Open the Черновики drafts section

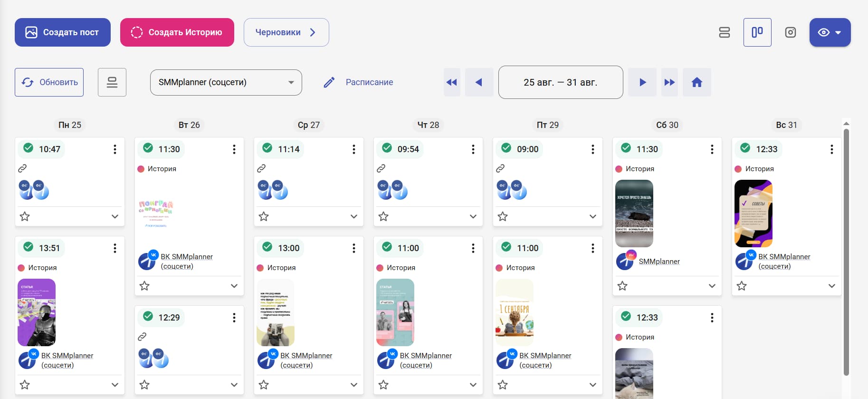[286, 32]
